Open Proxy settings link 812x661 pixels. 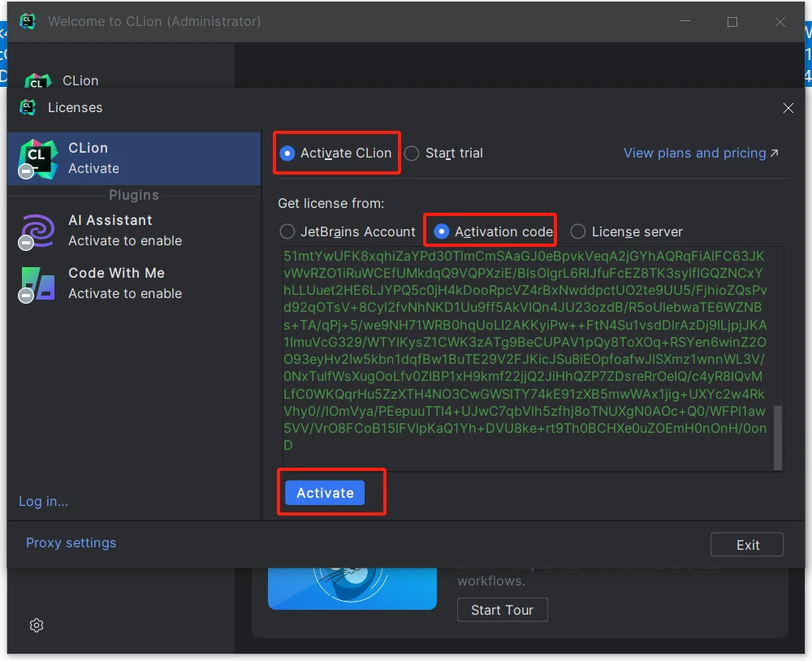pyautogui.click(x=71, y=542)
